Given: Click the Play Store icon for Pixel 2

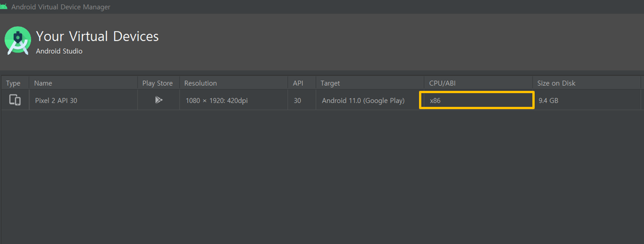Looking at the screenshot, I should pos(159,99).
